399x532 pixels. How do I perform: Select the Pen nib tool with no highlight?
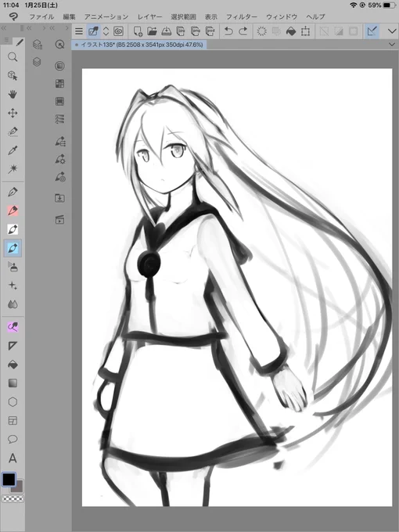click(13, 192)
